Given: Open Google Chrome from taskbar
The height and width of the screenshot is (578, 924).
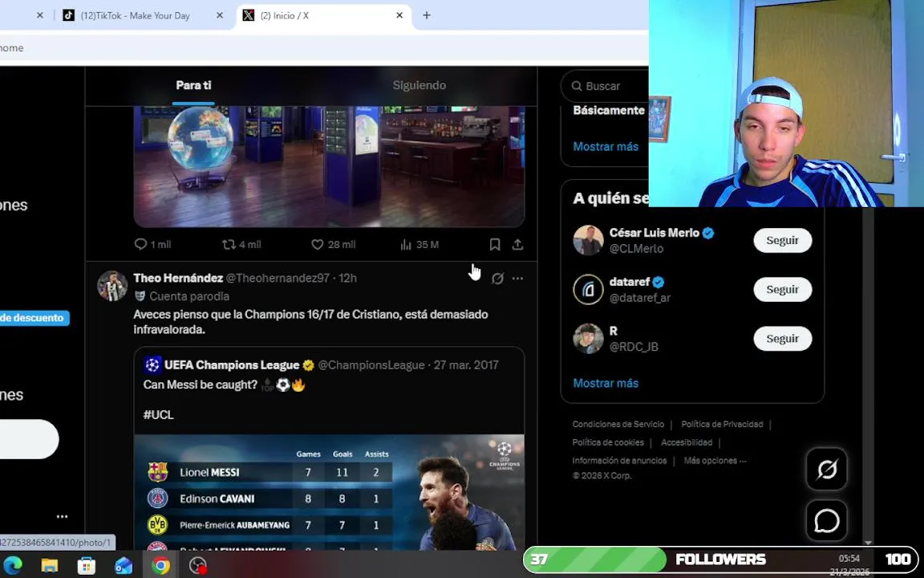Looking at the screenshot, I should point(160,566).
